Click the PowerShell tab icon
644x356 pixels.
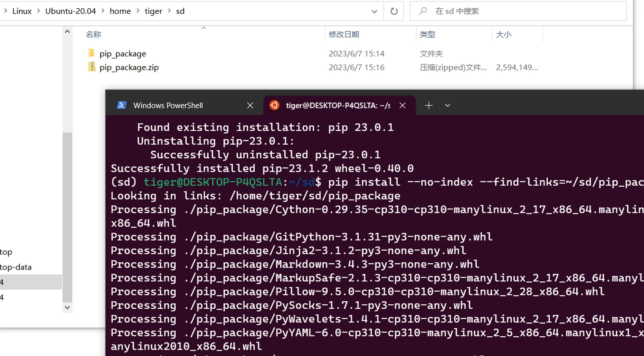[121, 105]
